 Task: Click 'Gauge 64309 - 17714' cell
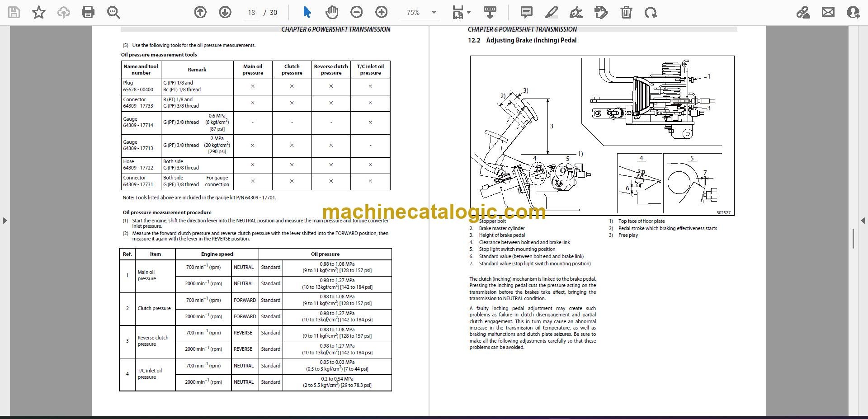coord(141,122)
